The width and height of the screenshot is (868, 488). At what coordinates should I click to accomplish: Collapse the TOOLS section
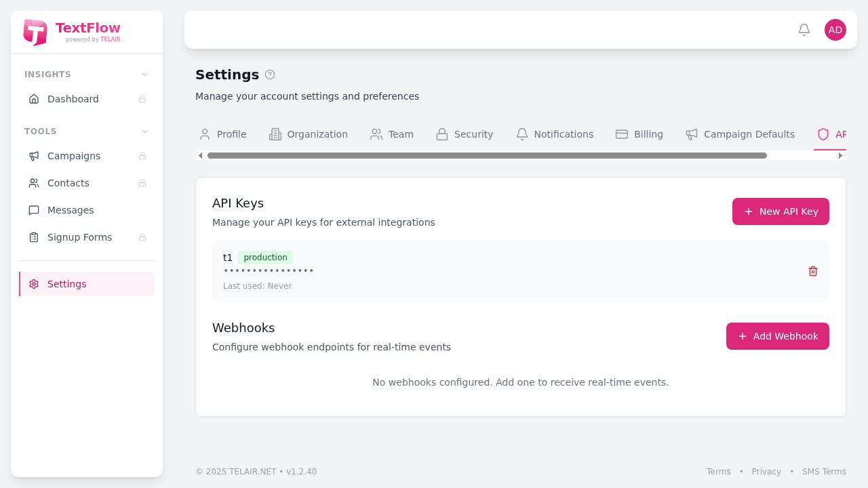coord(144,131)
